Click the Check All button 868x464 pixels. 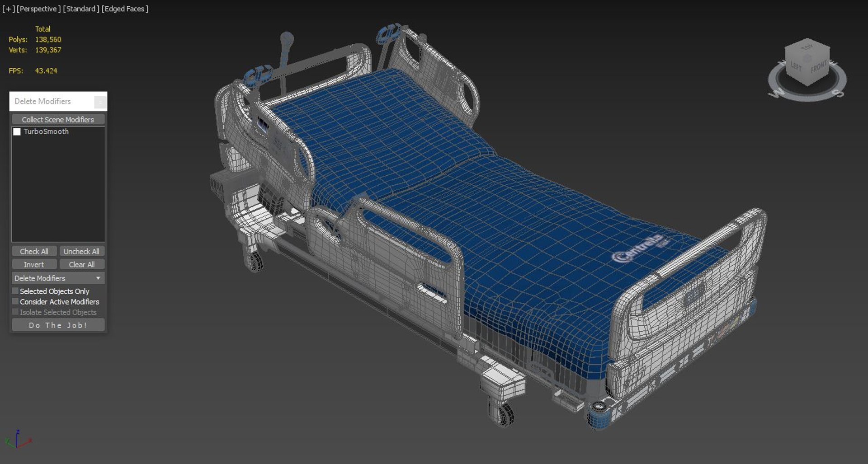pos(34,251)
